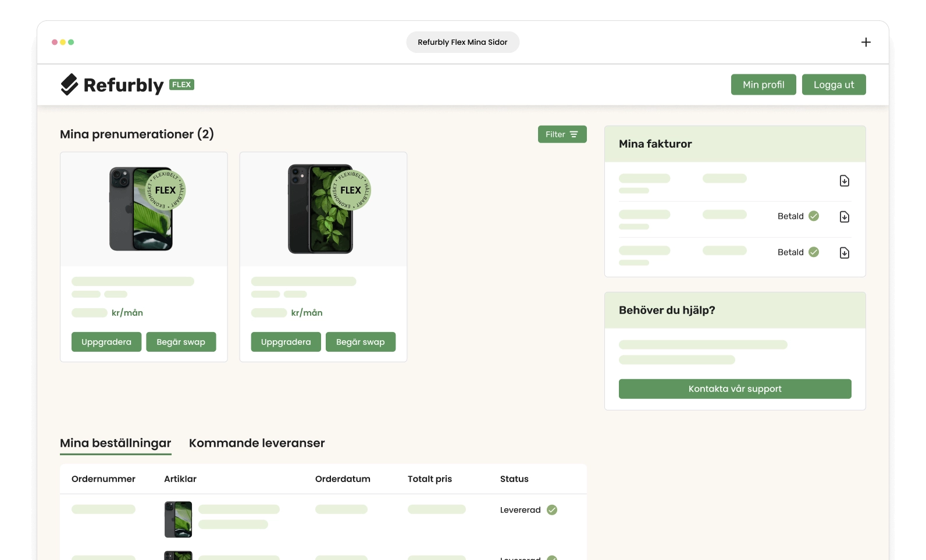This screenshot has width=926, height=560.
Task: Click the FLEX round badge on second phone card
Action: coord(351,190)
